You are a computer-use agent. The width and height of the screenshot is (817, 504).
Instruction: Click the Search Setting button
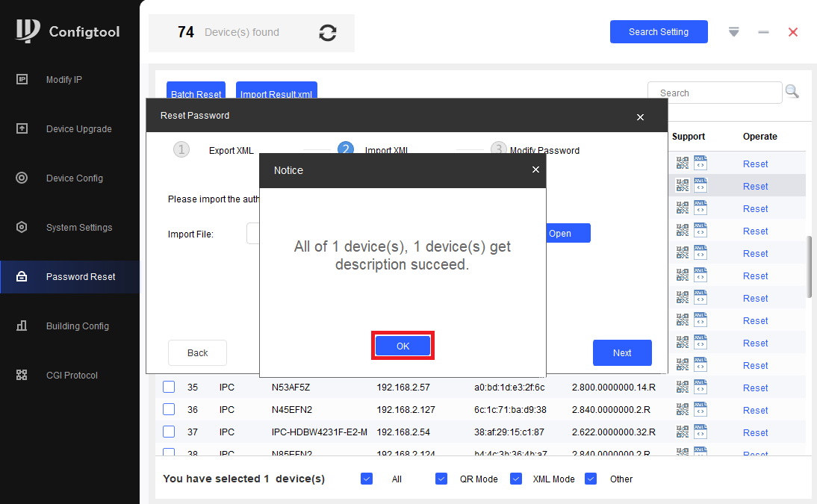659,32
